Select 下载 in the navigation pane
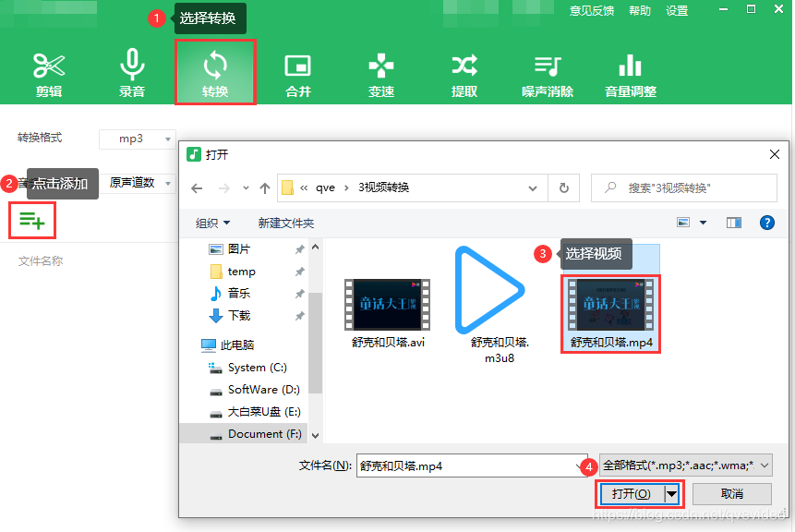This screenshot has width=795, height=532. point(238,316)
